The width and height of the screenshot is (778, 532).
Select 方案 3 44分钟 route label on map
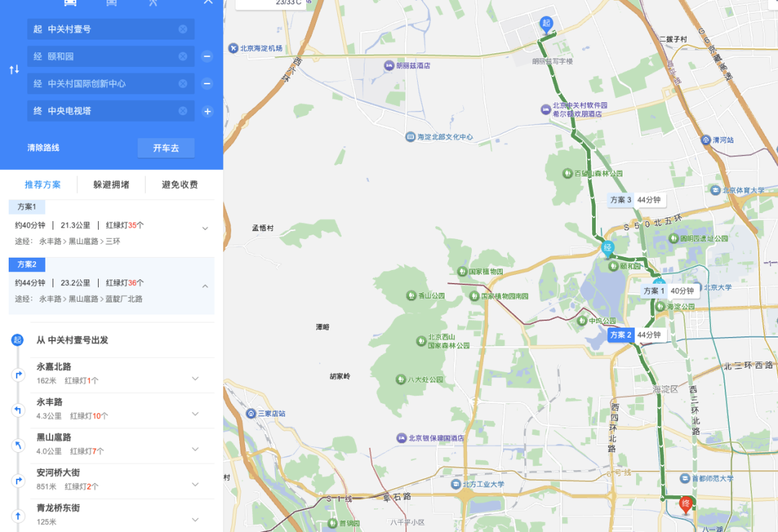click(635, 200)
